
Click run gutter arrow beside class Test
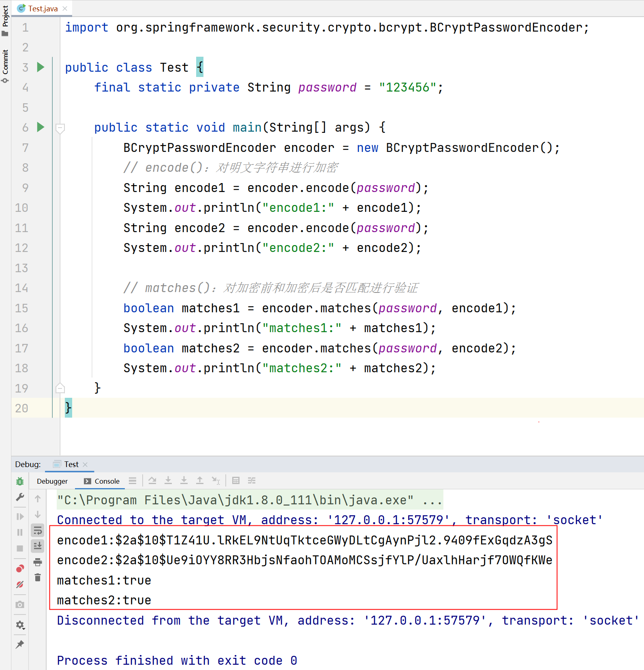tap(41, 67)
